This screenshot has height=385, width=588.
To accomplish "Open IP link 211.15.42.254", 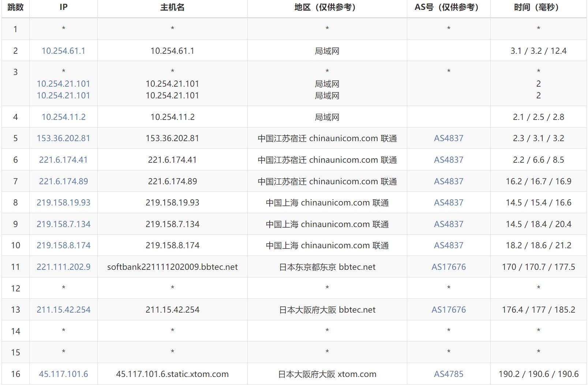I will pos(63,310).
